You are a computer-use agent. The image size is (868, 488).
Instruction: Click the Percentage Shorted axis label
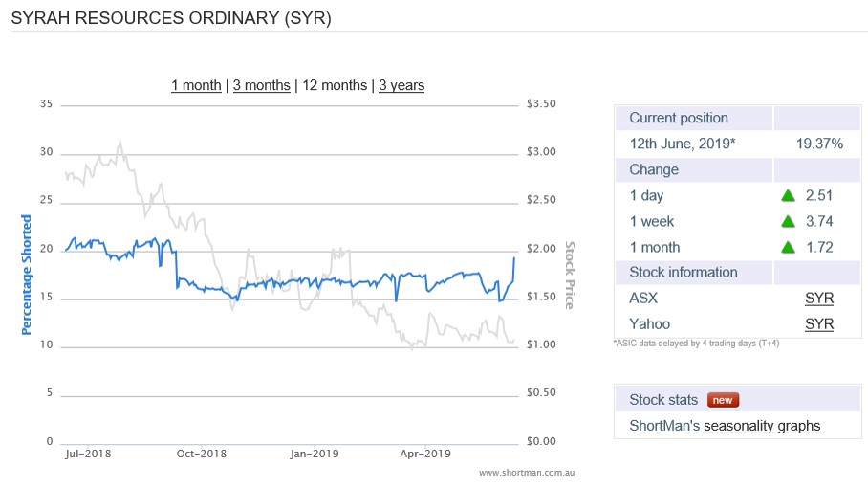click(x=27, y=273)
